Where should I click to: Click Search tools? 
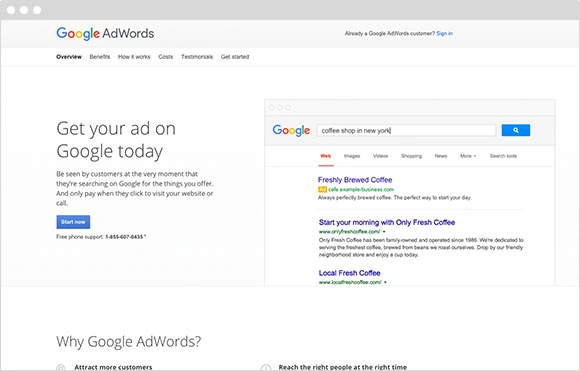click(x=503, y=156)
